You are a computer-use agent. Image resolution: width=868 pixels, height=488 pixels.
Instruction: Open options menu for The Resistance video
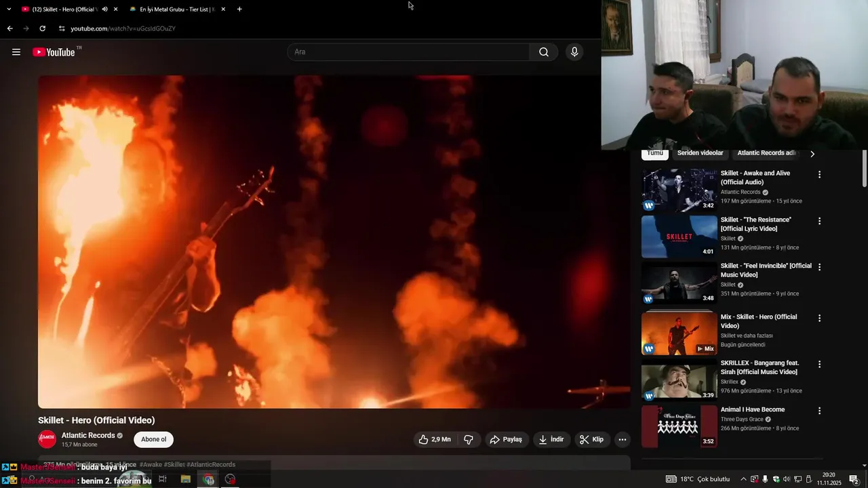point(819,221)
